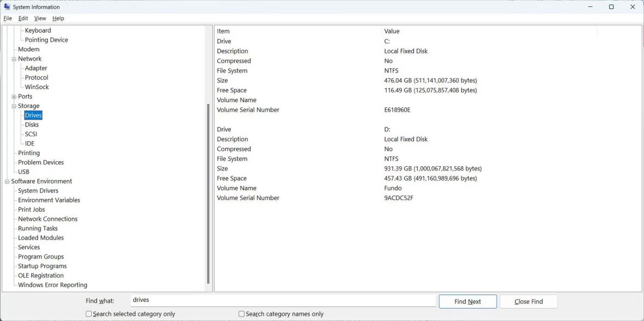This screenshot has height=321, width=644.
Task: Click the Find what input field
Action: pos(283,300)
